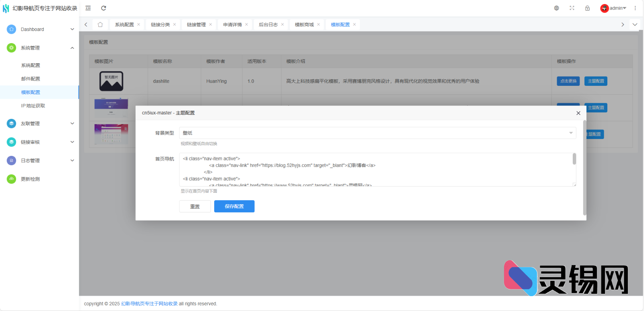Screen dimensions: 644x311
Task: Open 邮件配置 in the sidebar
Action: pyautogui.click(x=31, y=79)
